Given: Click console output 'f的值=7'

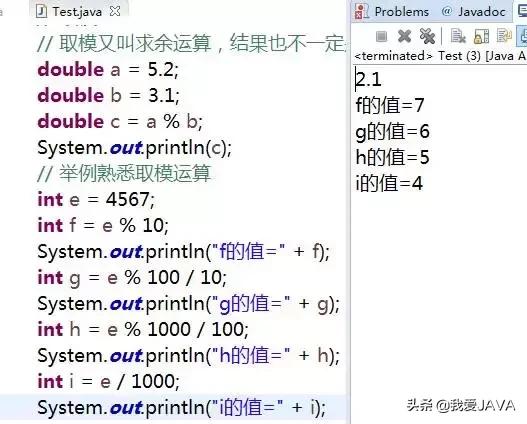Looking at the screenshot, I should coord(390,105).
